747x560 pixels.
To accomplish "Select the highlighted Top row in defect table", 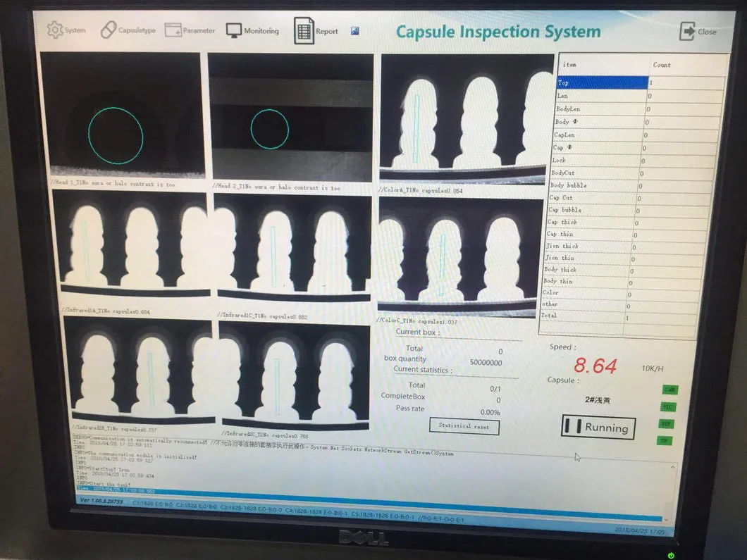I will pos(603,83).
